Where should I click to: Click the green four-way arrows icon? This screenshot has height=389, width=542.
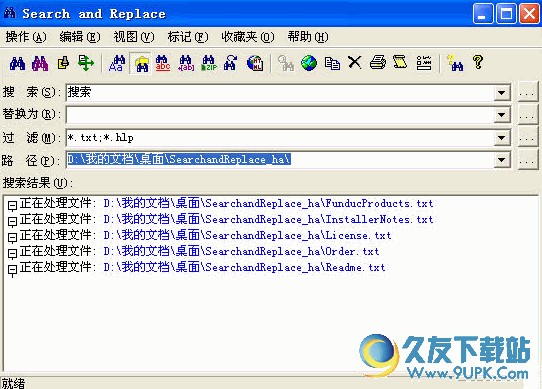(86, 63)
